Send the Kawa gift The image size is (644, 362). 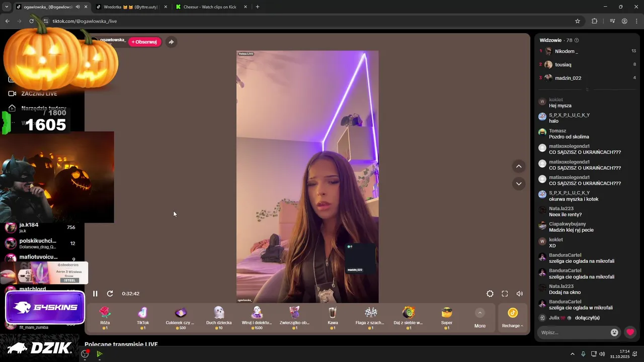(333, 318)
